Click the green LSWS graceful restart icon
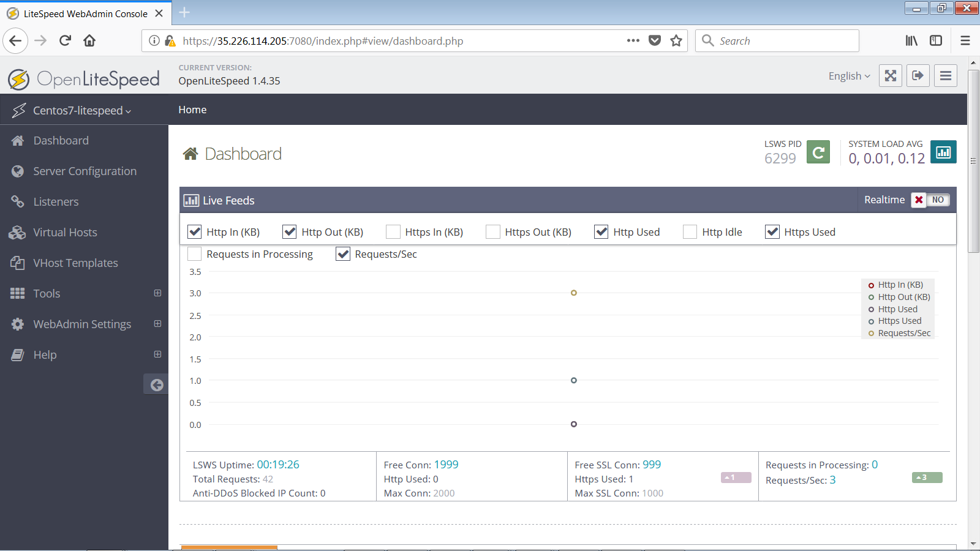The width and height of the screenshot is (980, 551). [818, 152]
